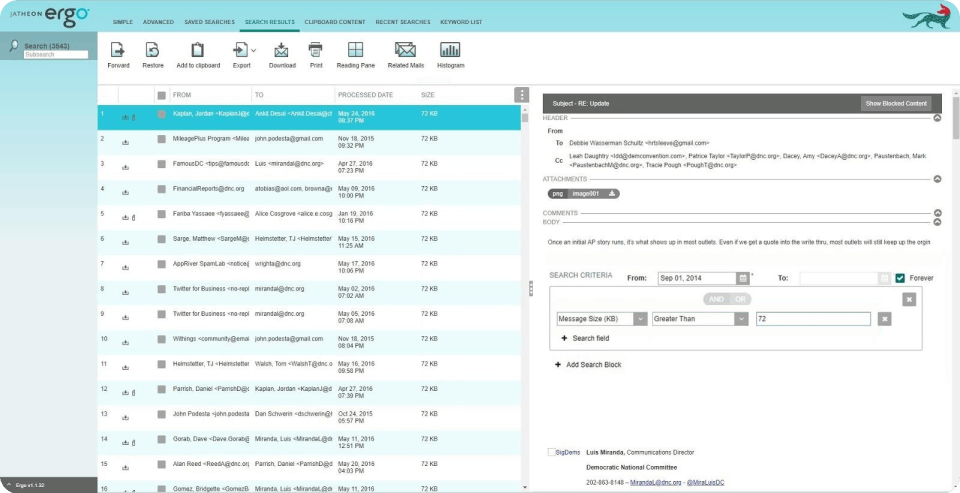Collapse the BODY section
Viewport: 960px width, 493px height.
coord(937,222)
